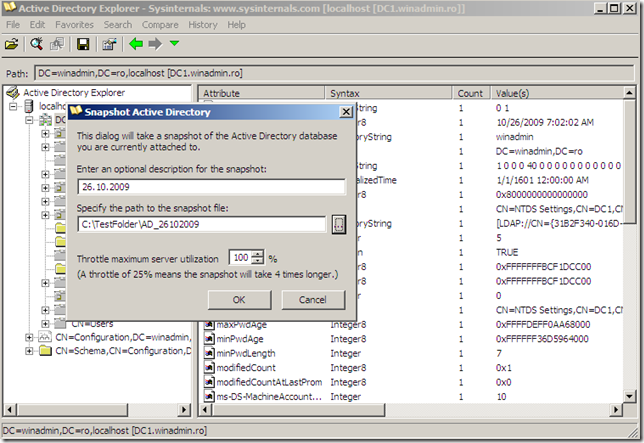Click the tree pane horizontal scrollbar thumb
This screenshot has height=443, width=644.
(x=72, y=409)
